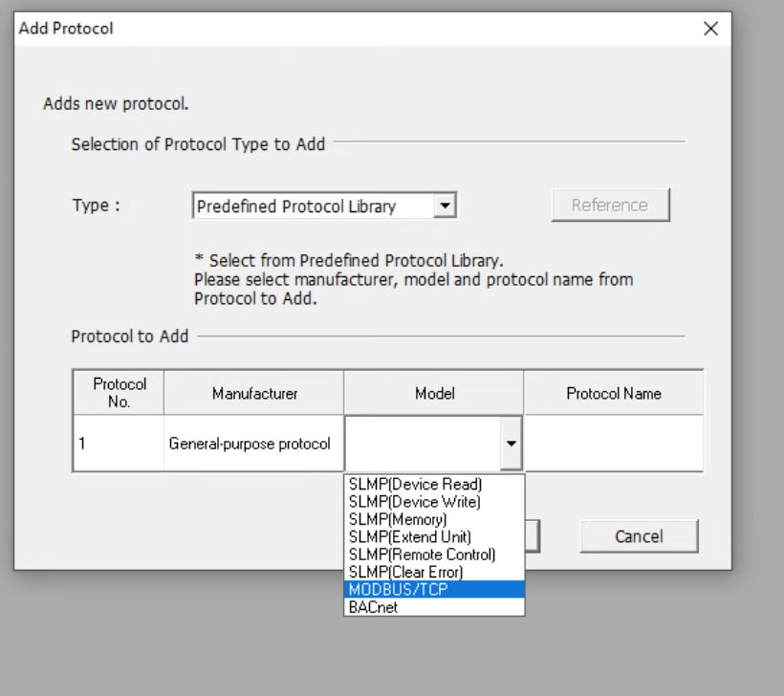The height and width of the screenshot is (696, 784).
Task: Pick the SLMP(Memory) model option
Action: pos(434,519)
